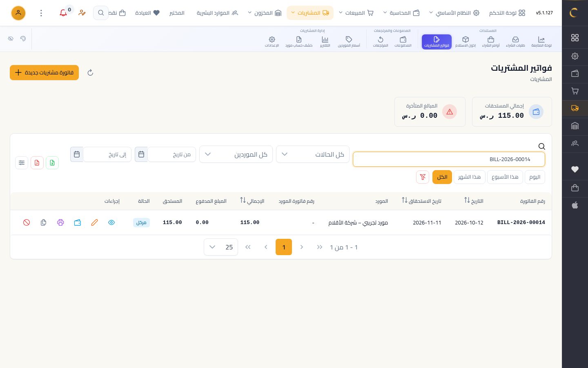Viewport: 588px width, 368px height.
Task: Click the blue wallet payment icon in the invoice row
Action: point(78,222)
